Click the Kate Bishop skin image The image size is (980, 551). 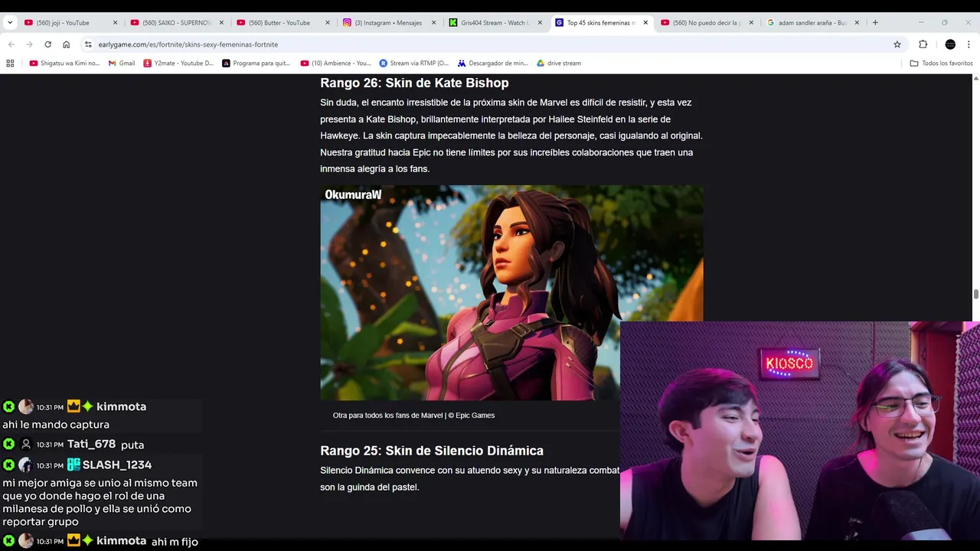pyautogui.click(x=511, y=292)
